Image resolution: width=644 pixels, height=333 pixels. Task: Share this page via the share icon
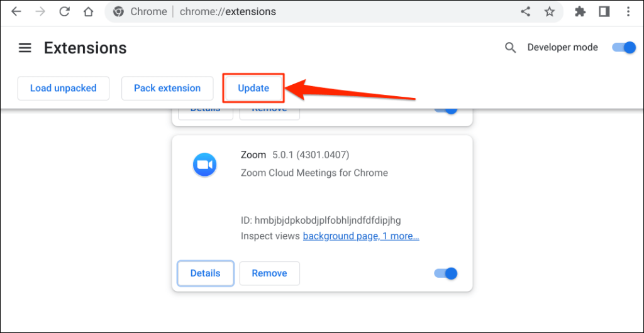[x=525, y=12]
